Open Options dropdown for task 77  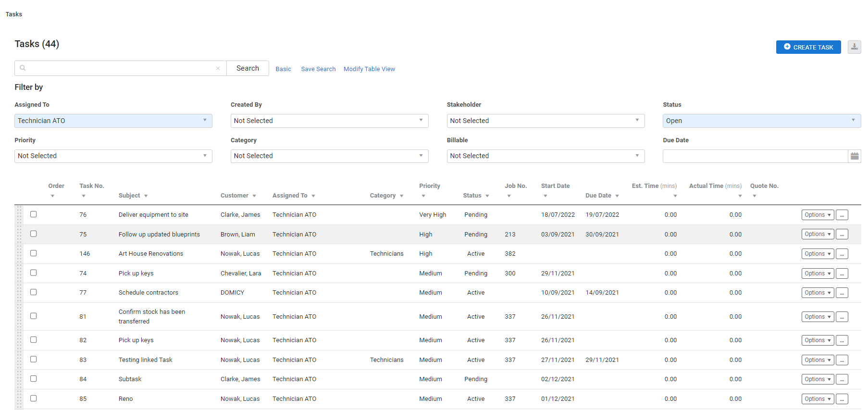818,293
